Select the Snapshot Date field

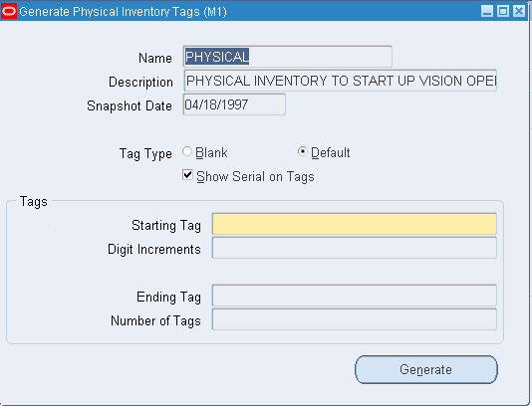234,104
